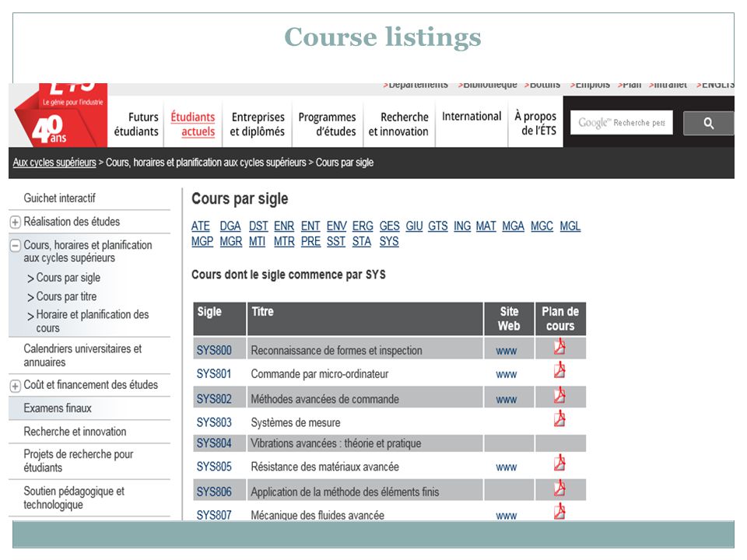747x560 pixels.
Task: Visit the www site for SYS807
Action: 506,516
